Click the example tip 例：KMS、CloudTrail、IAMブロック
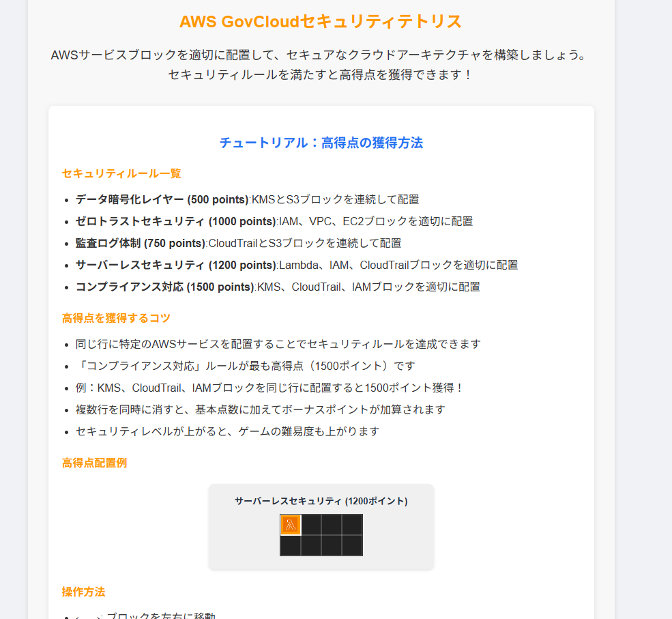 270,388
